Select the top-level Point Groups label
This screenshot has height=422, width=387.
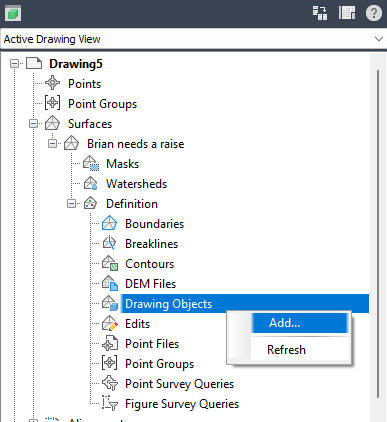(x=102, y=104)
